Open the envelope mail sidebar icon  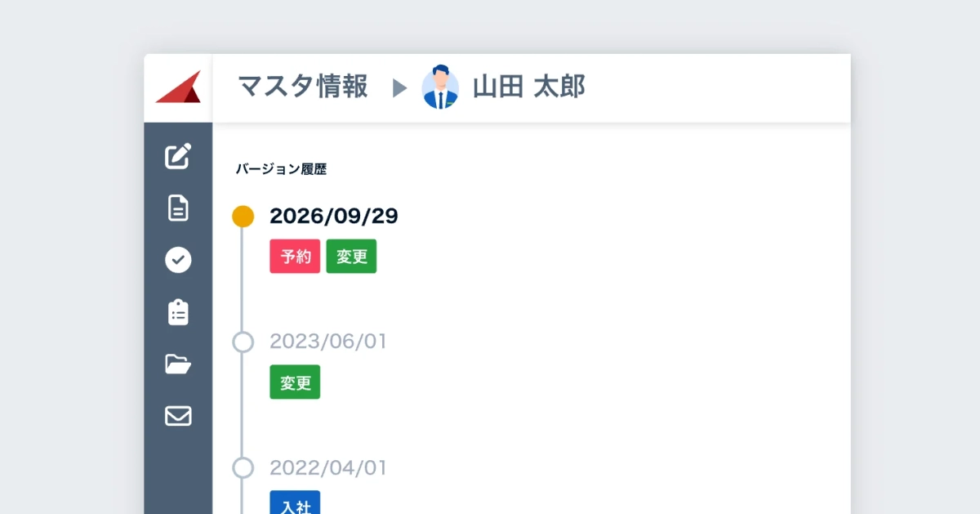click(178, 416)
